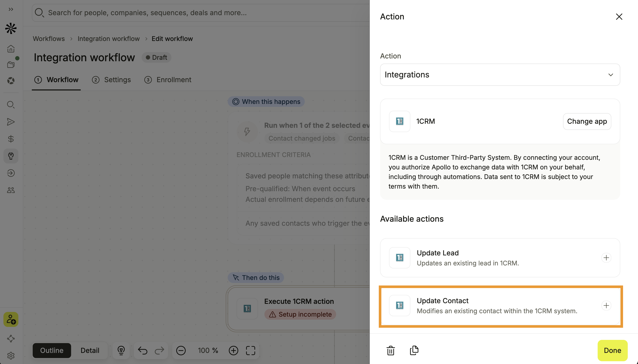Click the yellow add-user icon
The width and height of the screenshot is (638, 364).
click(11, 319)
